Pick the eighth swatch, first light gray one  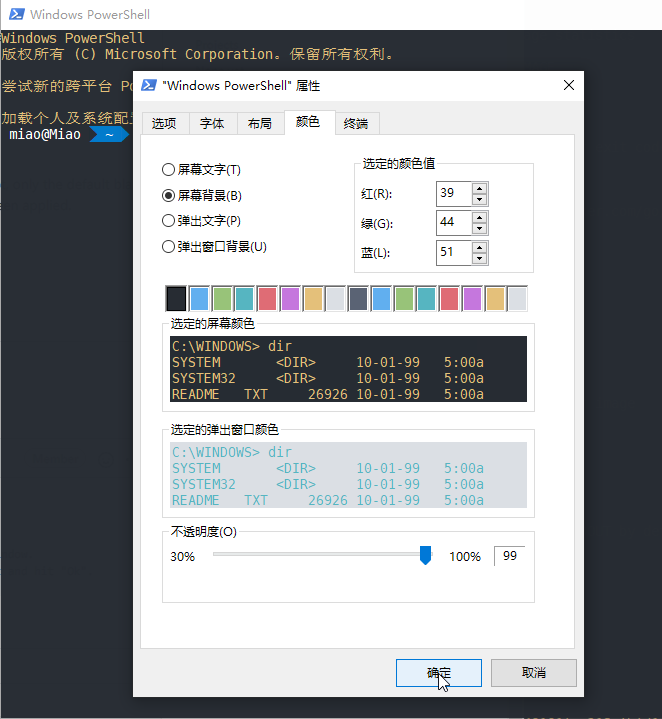336,299
